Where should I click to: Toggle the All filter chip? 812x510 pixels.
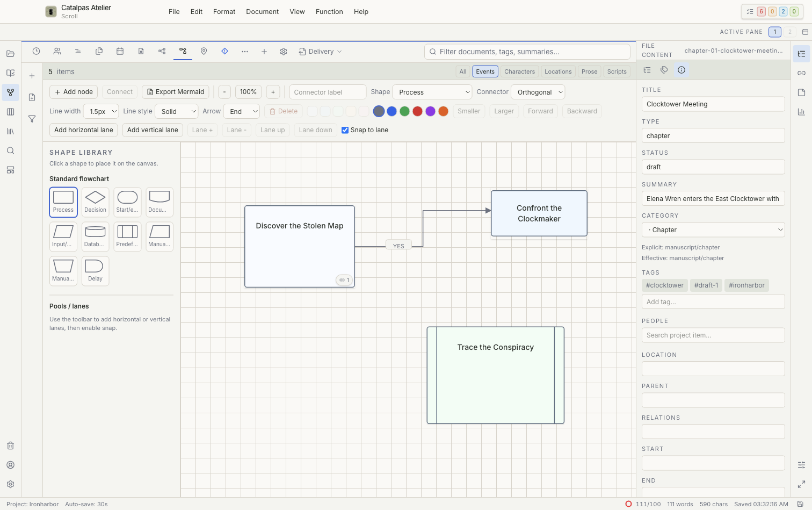click(x=463, y=71)
